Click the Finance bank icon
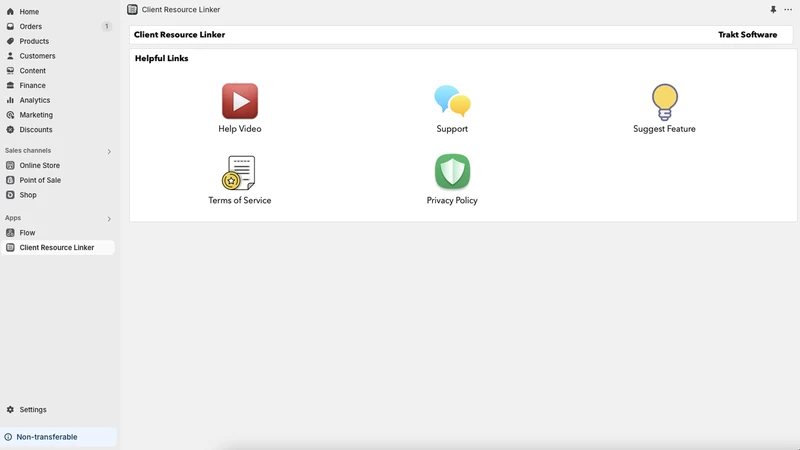 pos(10,85)
